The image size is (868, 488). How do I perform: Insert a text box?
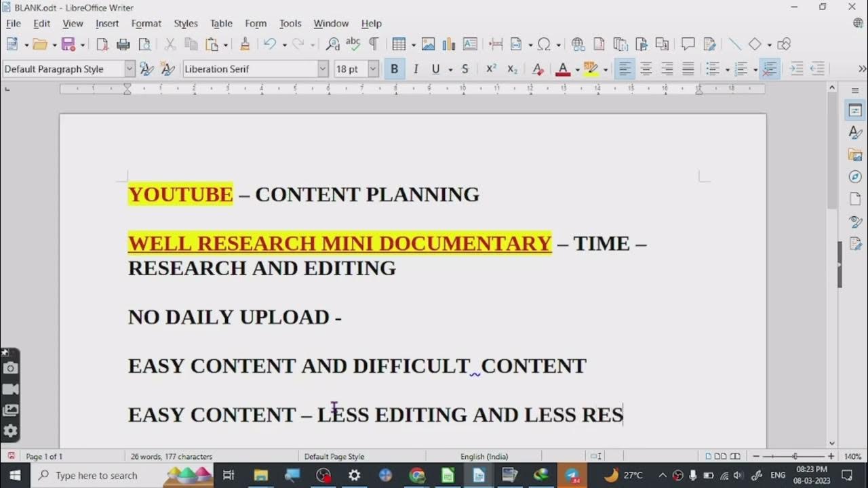470,44
